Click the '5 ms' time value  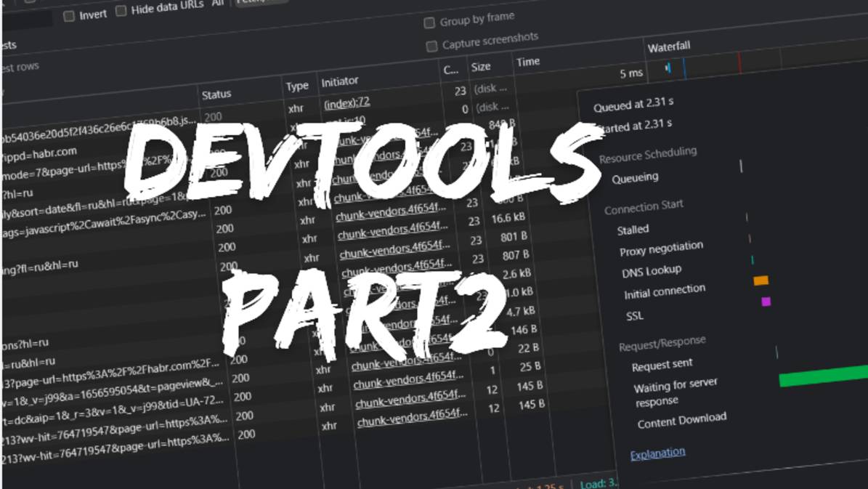631,73
